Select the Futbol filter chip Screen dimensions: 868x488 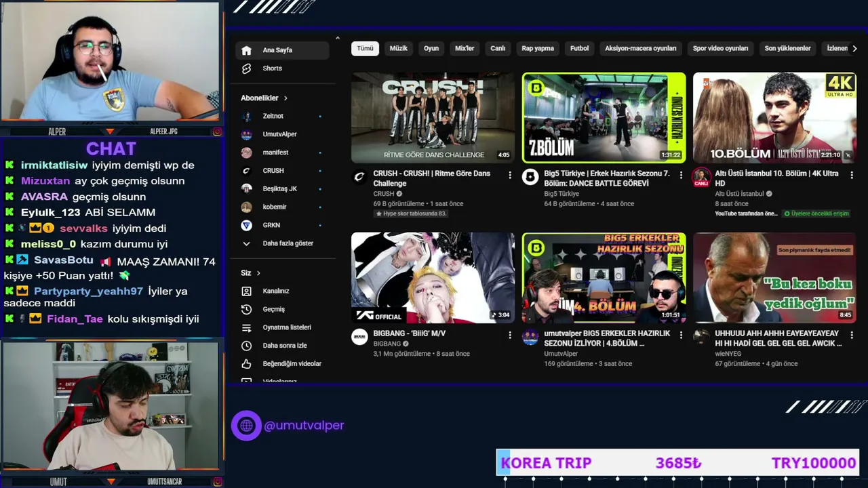click(x=580, y=49)
